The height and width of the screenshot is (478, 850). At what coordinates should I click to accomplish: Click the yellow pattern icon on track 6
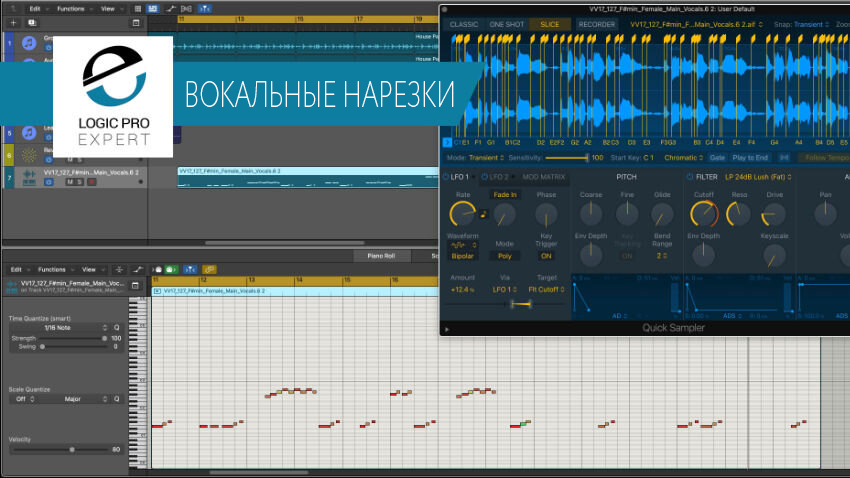coord(29,155)
